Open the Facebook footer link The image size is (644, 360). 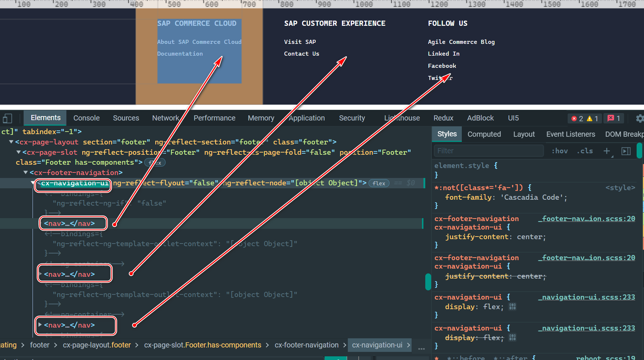[442, 66]
